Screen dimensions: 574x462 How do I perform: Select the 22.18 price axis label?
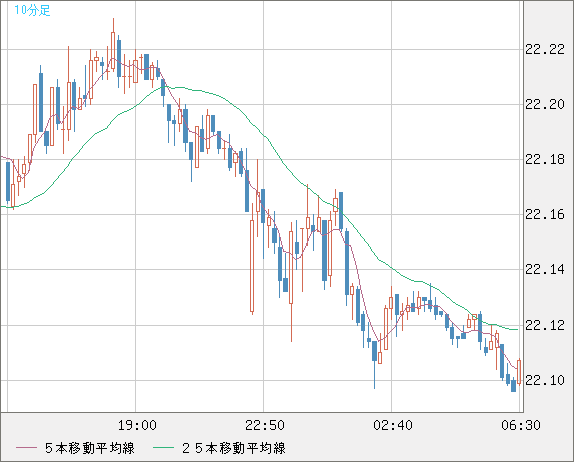(x=545, y=160)
